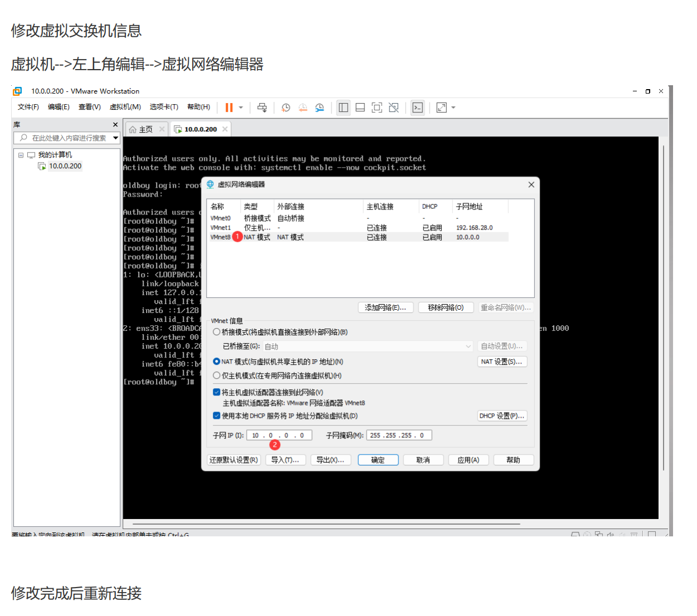
Task: Click the send Ctrl+Alt+Del toolbar icon
Action: click(x=262, y=107)
